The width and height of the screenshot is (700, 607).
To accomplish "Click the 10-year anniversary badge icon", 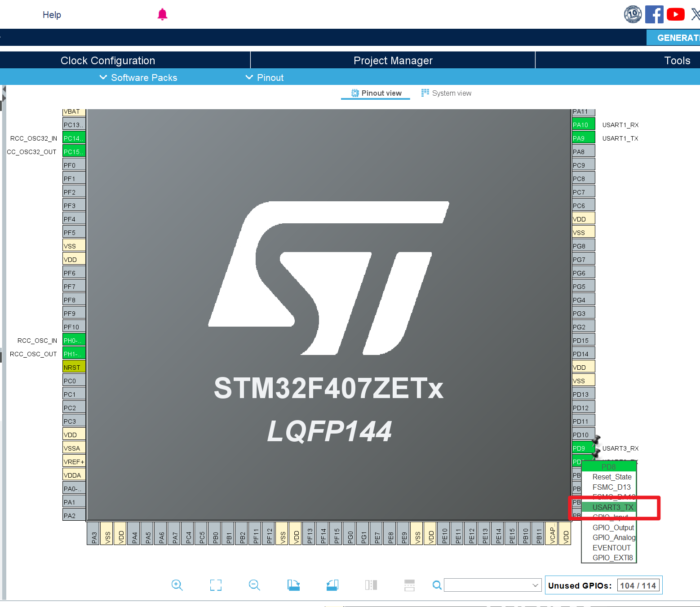I will pyautogui.click(x=633, y=14).
